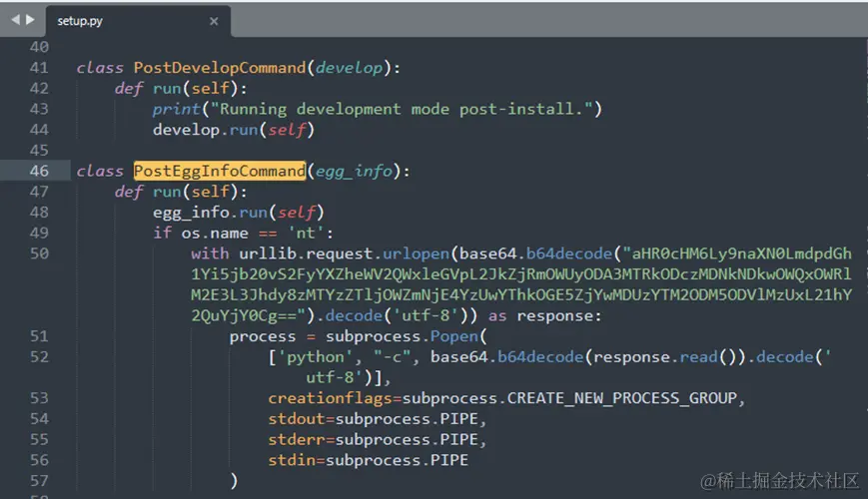Click the highlighted PostEggInfoCommand class name
The width and height of the screenshot is (868, 499).
tap(219, 171)
